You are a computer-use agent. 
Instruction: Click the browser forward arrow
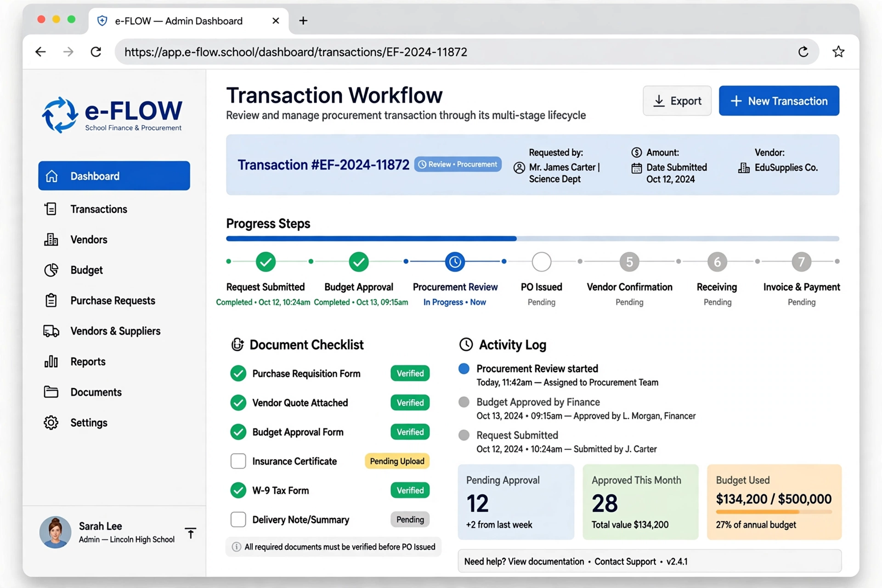coord(68,52)
